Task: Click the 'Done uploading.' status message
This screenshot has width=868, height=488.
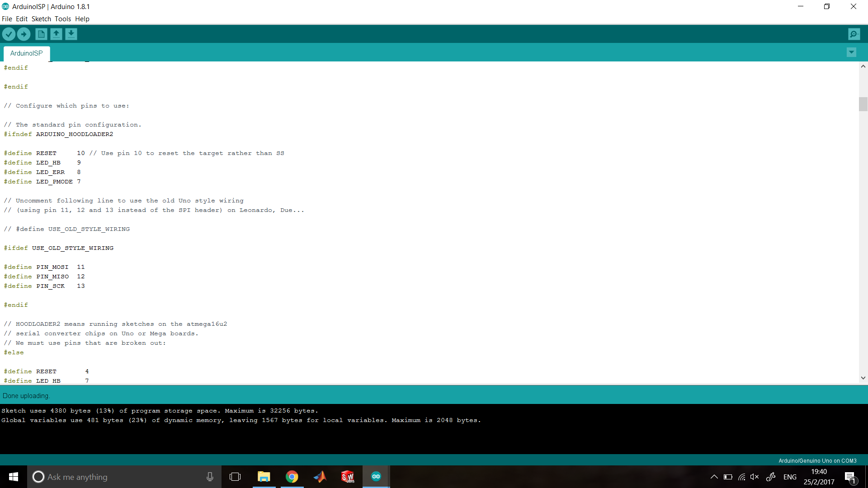Action: 26,396
